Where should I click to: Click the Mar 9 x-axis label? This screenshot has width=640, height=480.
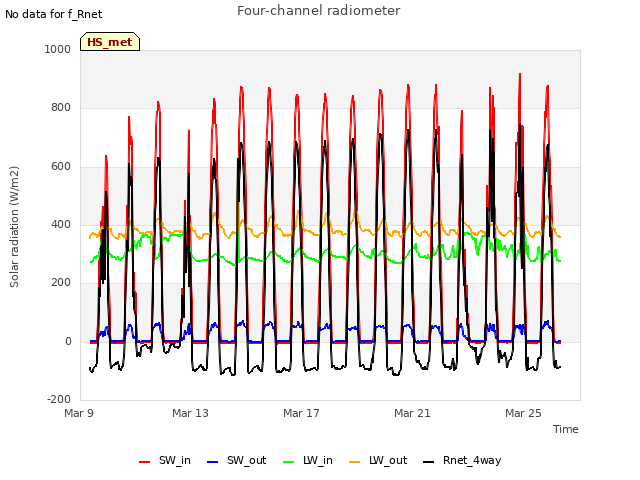coord(79,413)
